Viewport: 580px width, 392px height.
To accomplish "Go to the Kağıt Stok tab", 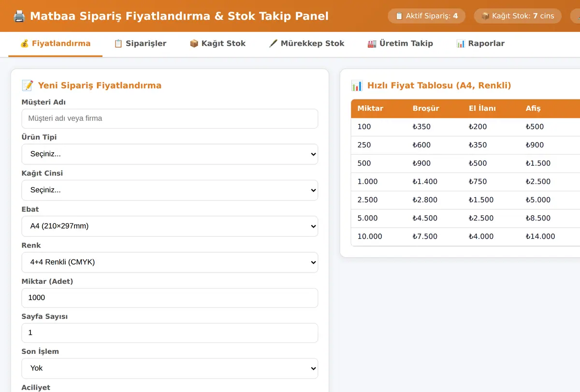I will click(x=217, y=44).
